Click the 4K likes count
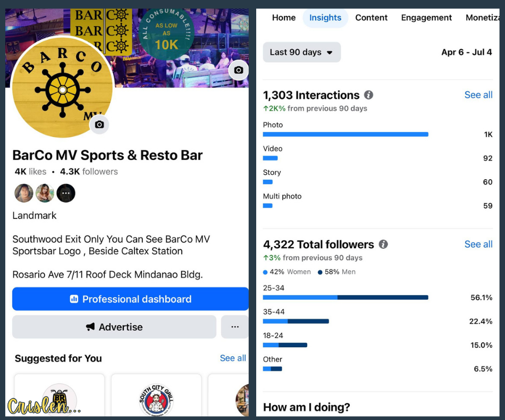505x420 pixels. tap(30, 172)
